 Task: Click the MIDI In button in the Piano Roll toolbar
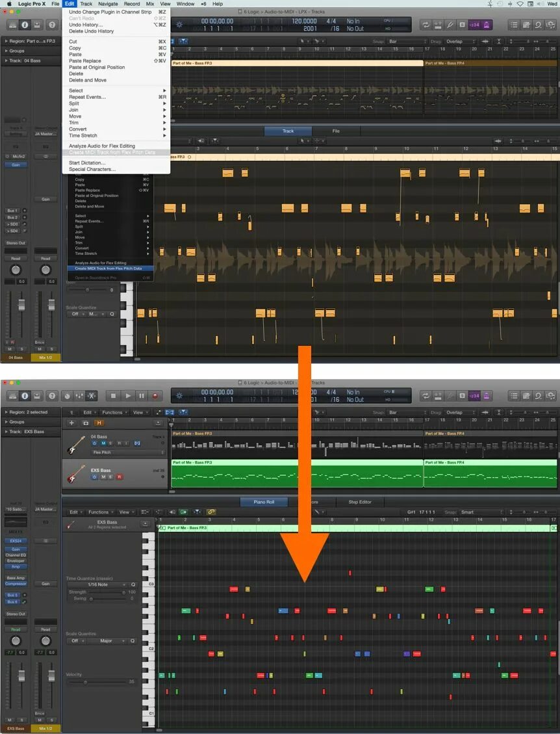172,512
